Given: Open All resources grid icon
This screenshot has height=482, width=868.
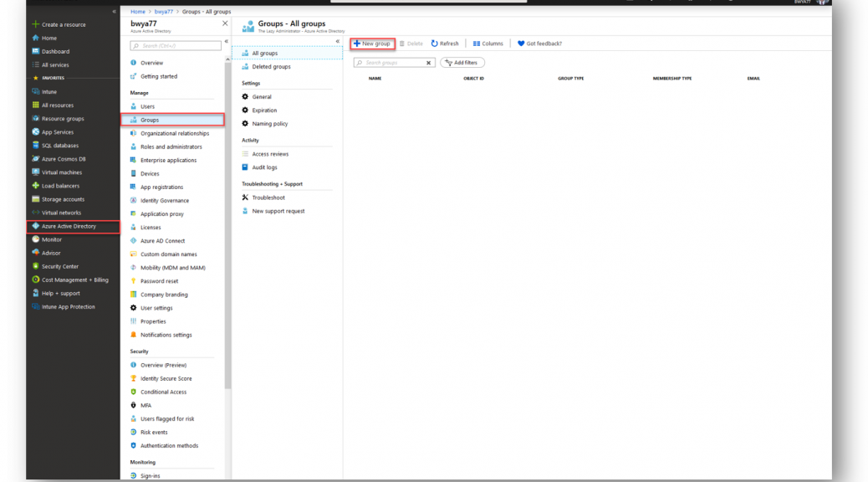Looking at the screenshot, I should point(35,105).
